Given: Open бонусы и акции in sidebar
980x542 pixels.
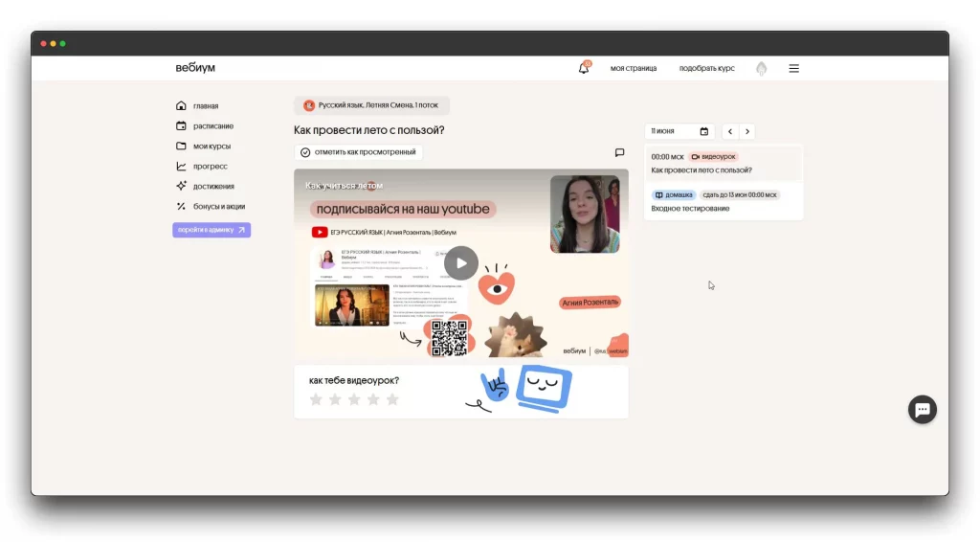Looking at the screenshot, I should point(211,206).
